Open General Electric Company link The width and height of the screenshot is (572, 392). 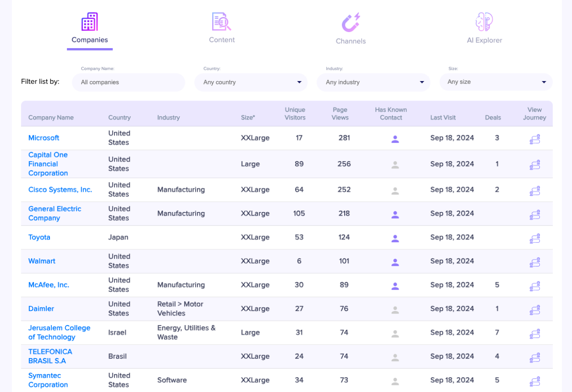coord(55,213)
